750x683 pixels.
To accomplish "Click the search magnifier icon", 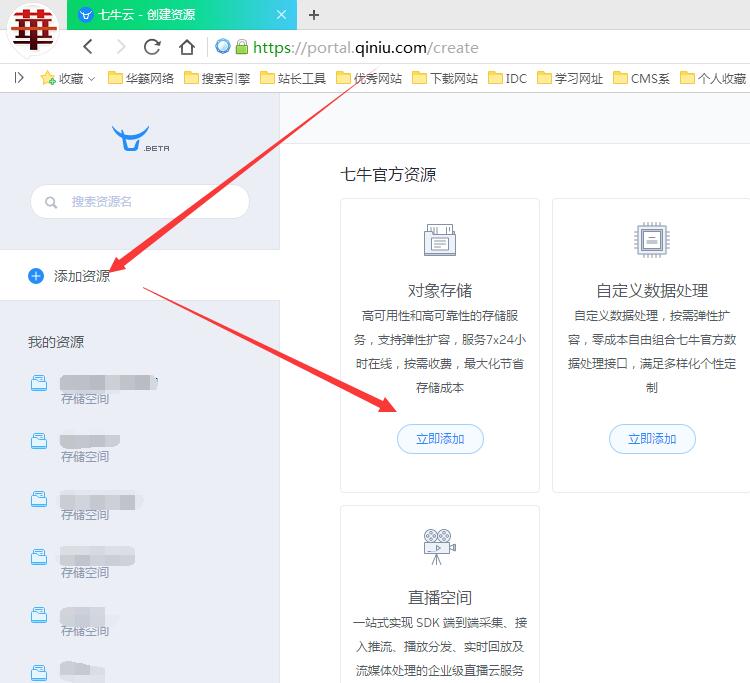I will click(x=51, y=202).
